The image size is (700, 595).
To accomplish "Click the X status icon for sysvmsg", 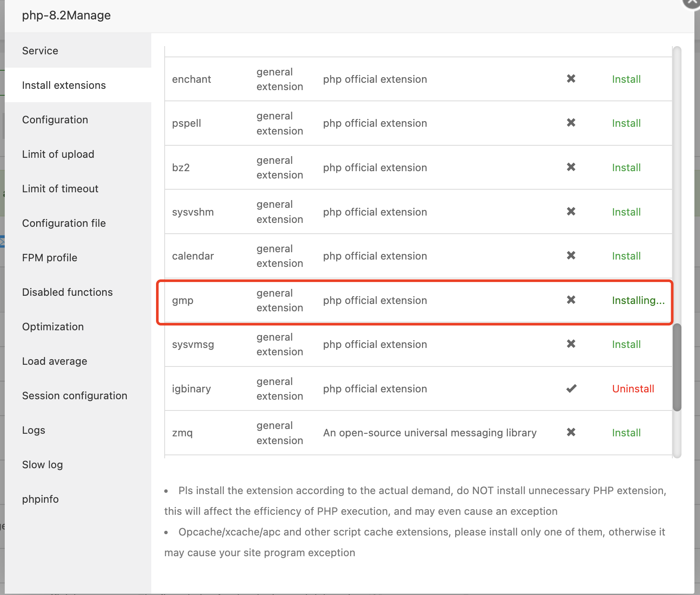I will tap(571, 344).
